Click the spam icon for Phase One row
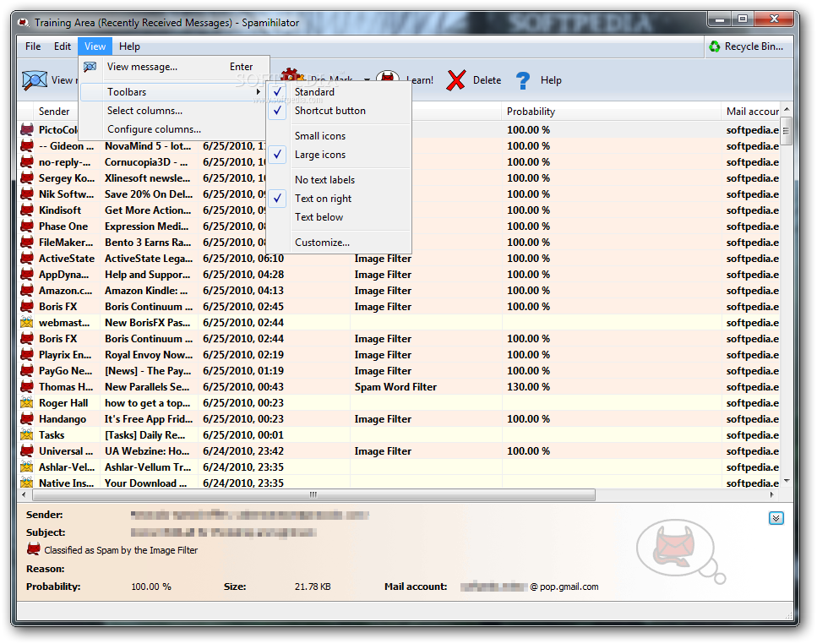The image size is (817, 644). 26,226
